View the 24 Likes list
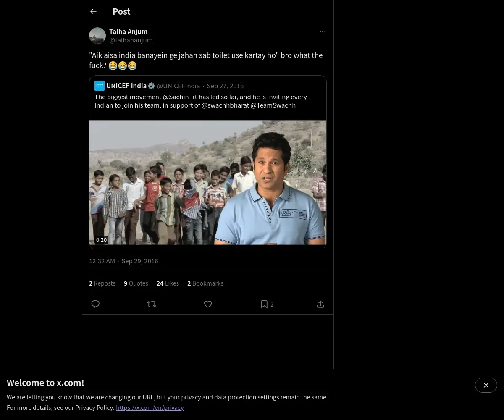Screen dimensions: 504x420 (x=168, y=283)
